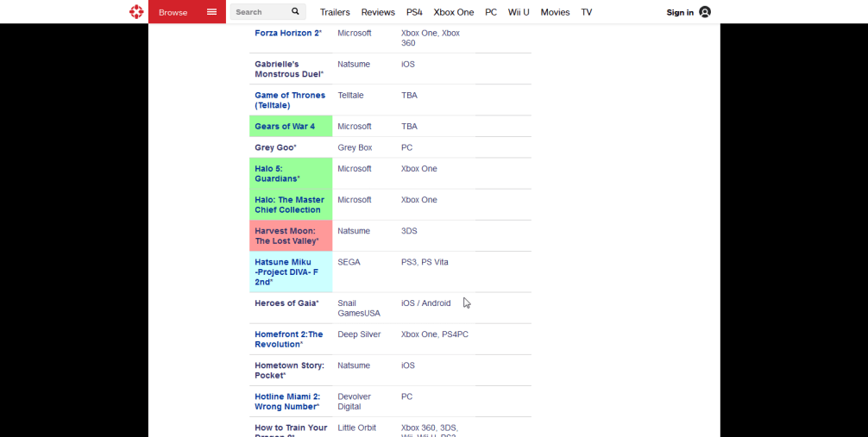The width and height of the screenshot is (868, 437).
Task: Click Homefront 2: The Revolution link
Action: point(288,340)
